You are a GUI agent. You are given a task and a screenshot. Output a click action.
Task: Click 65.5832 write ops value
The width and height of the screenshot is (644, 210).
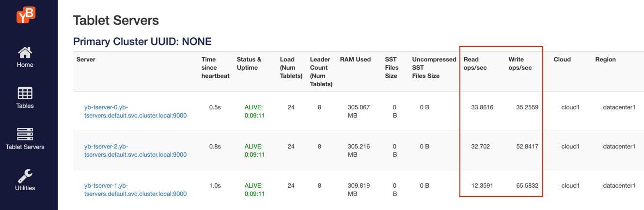(527, 185)
